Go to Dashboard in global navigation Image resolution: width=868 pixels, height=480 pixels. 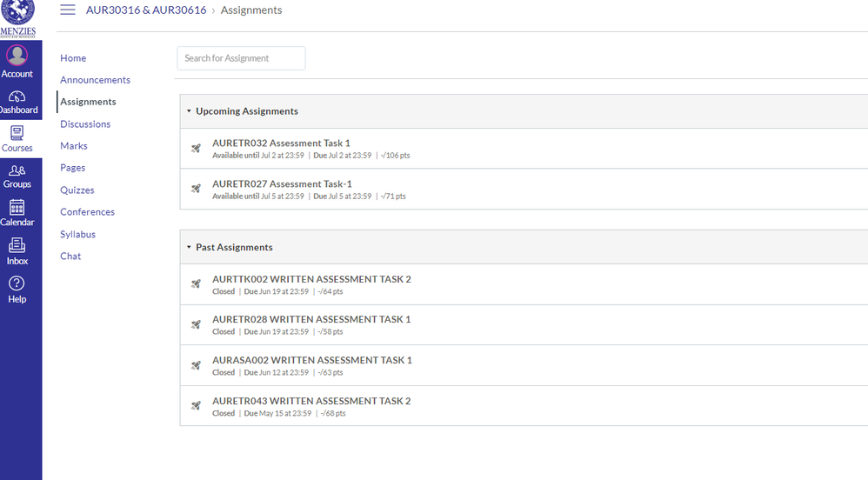17,97
